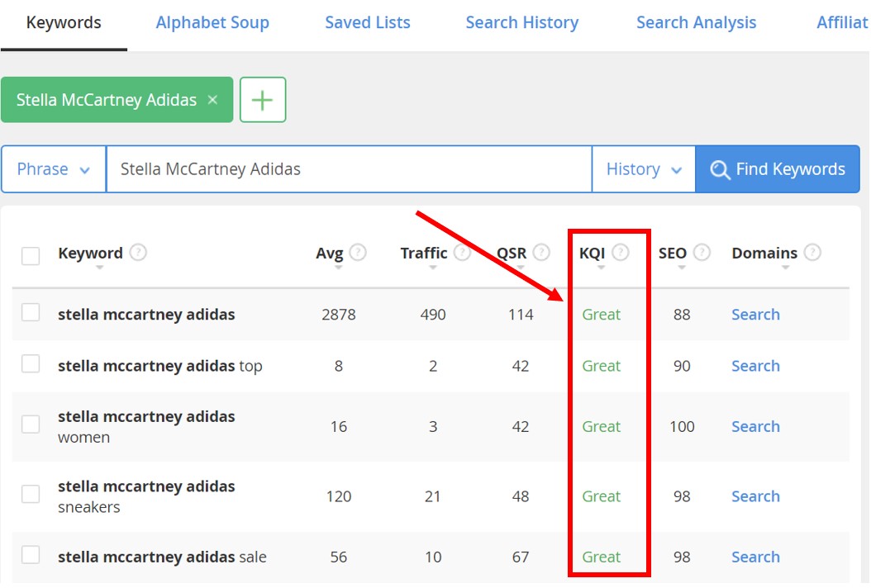Click keyword 'stella mccartney adidas sale'
The image size is (871, 588).
[162, 557]
